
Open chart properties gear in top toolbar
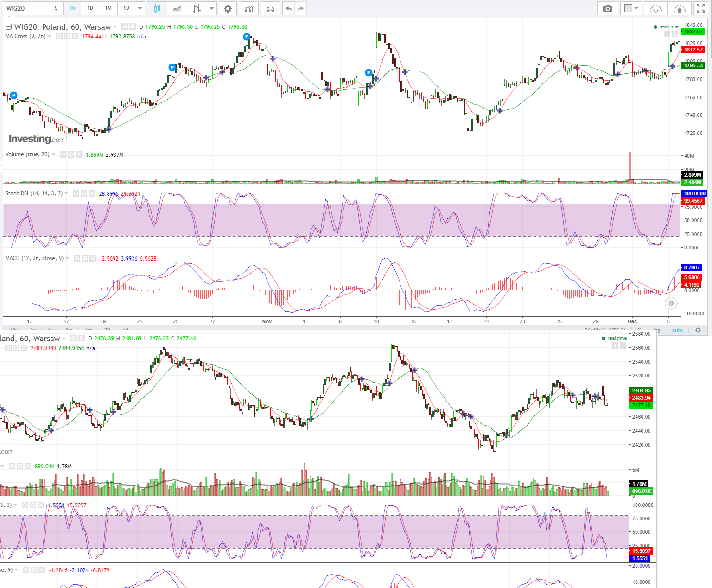point(228,8)
